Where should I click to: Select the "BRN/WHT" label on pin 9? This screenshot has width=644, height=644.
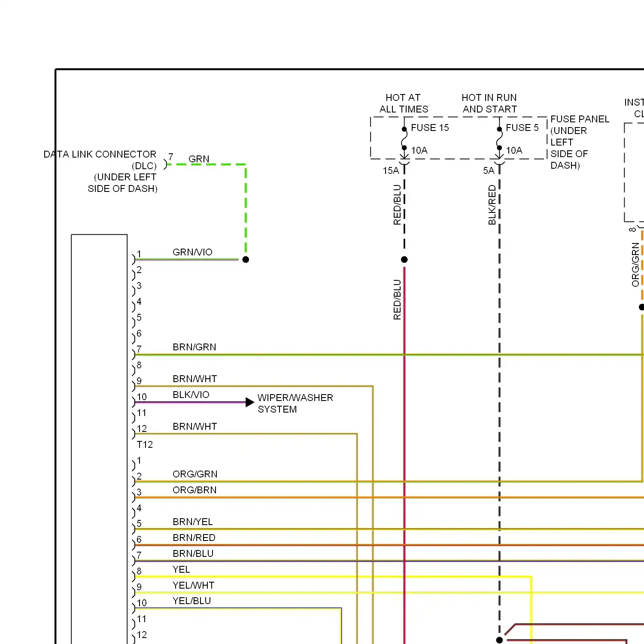point(195,379)
